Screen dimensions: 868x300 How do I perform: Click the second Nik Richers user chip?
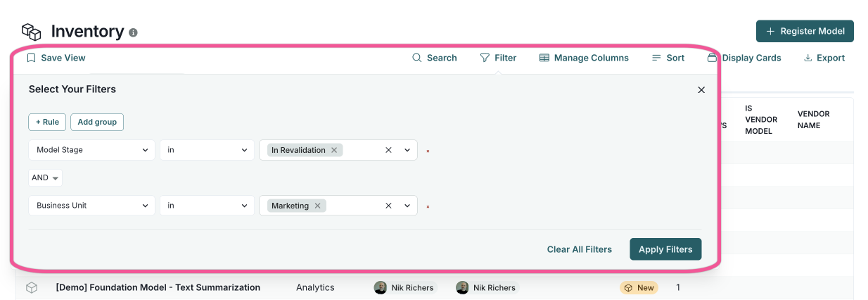tap(487, 287)
